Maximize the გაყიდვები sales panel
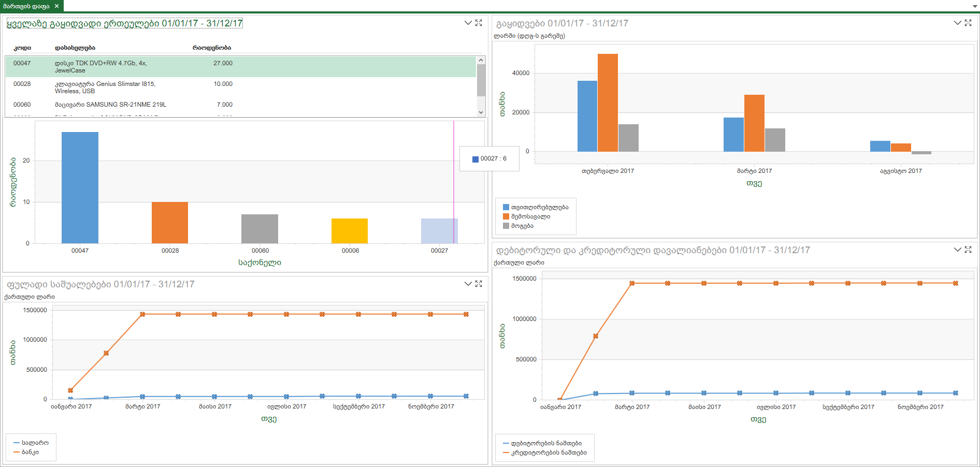Viewport: 980px width, 467px height. click(x=968, y=23)
